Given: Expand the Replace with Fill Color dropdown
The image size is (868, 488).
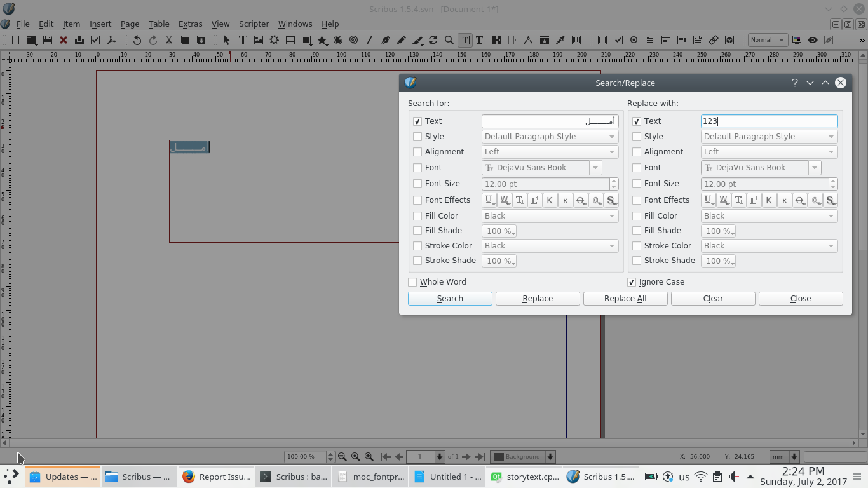Looking at the screenshot, I should (x=769, y=216).
